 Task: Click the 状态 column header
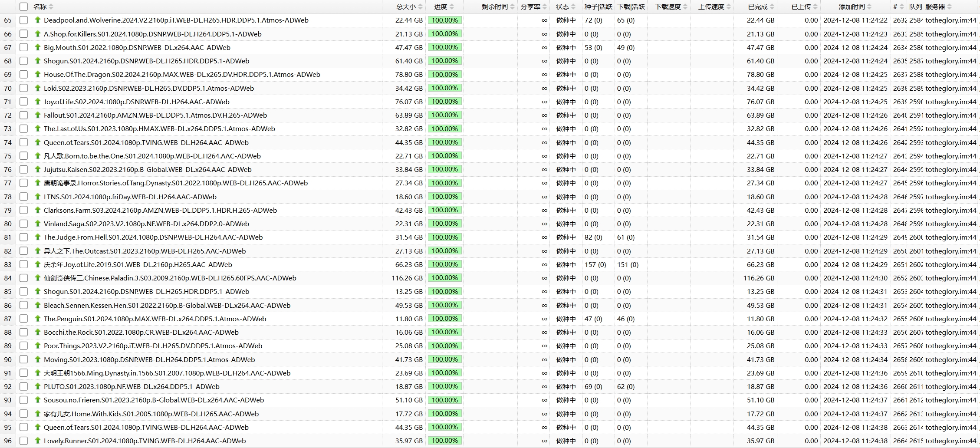tap(562, 7)
